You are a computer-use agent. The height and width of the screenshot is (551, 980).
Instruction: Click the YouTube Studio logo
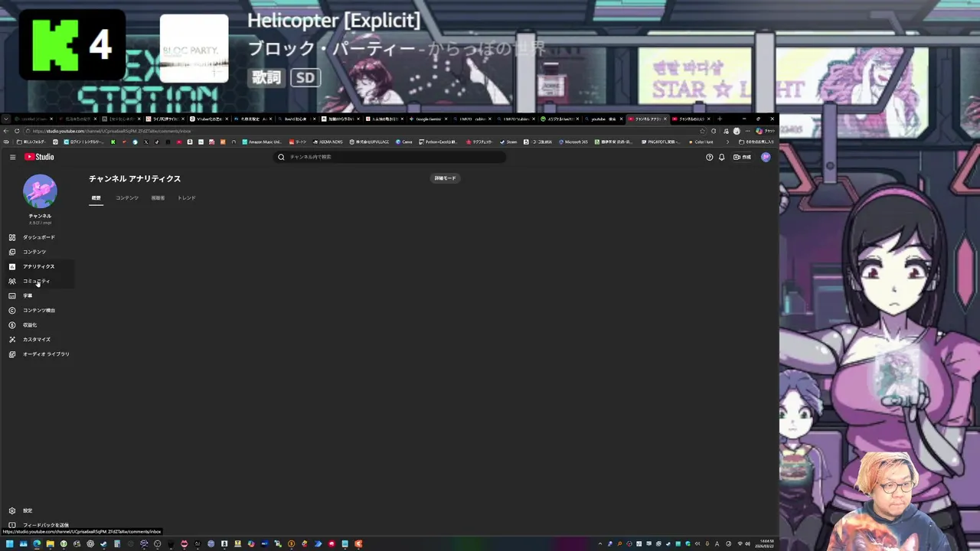click(39, 157)
